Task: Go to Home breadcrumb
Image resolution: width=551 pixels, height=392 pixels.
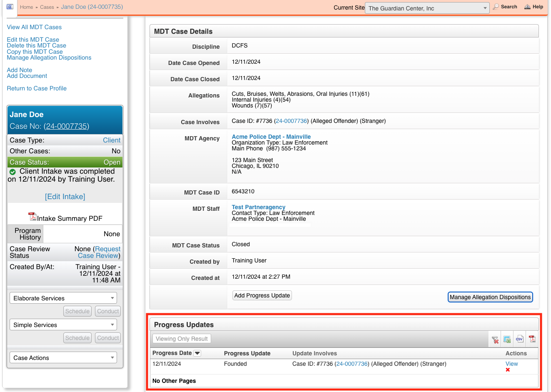Action: (x=27, y=7)
